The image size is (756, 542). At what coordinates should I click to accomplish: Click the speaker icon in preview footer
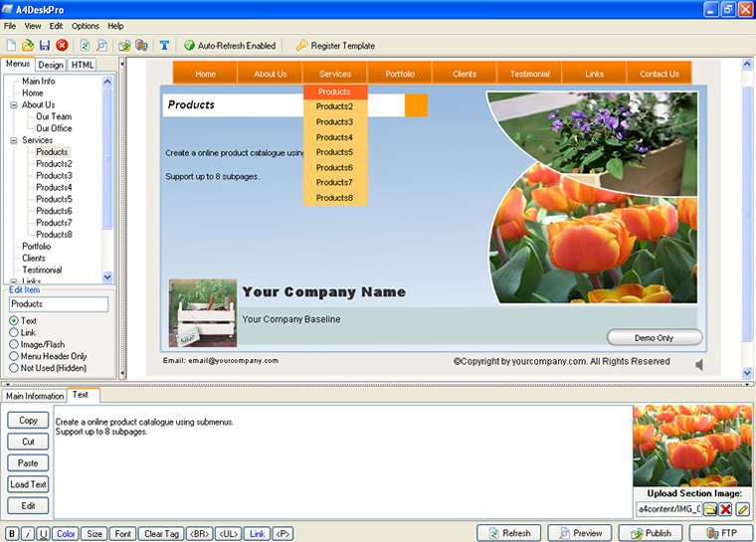(699, 365)
